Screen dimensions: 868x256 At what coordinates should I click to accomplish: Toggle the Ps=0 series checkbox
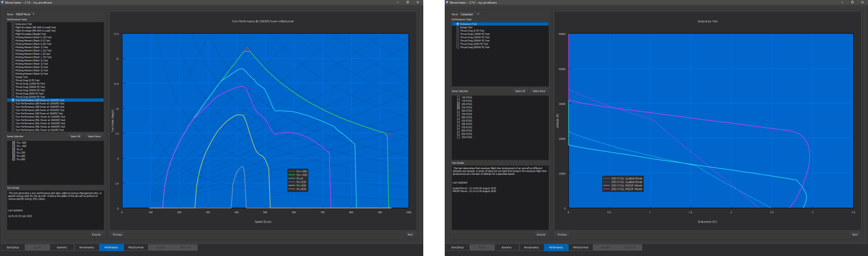point(14,149)
